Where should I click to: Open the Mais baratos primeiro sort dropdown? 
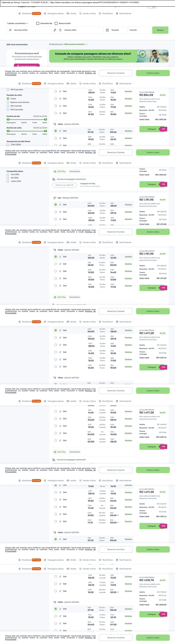coord(76,44)
